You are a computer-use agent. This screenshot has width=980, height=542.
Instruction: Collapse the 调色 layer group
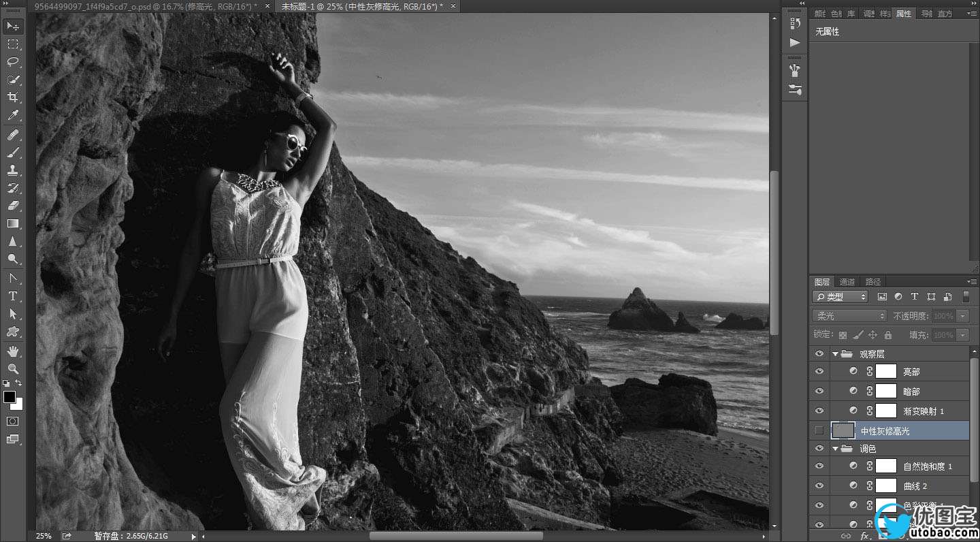coord(835,448)
